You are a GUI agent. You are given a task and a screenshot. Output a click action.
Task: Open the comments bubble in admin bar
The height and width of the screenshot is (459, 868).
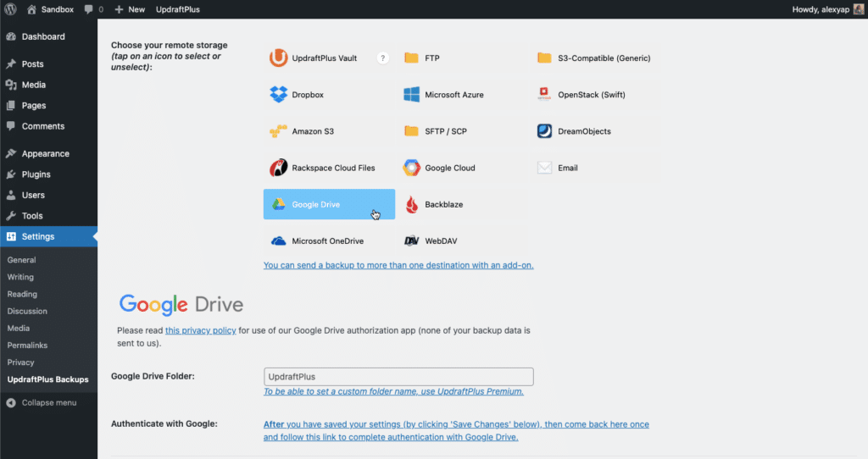93,9
